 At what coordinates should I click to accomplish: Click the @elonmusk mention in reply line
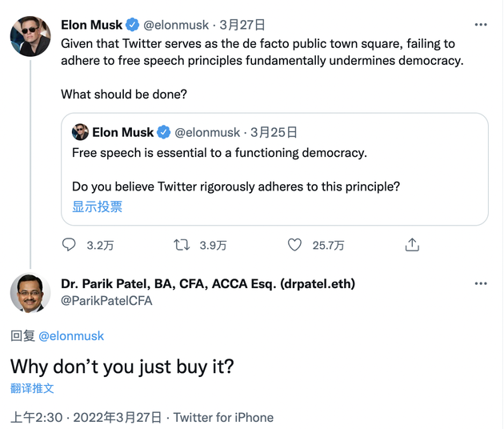pos(71,336)
